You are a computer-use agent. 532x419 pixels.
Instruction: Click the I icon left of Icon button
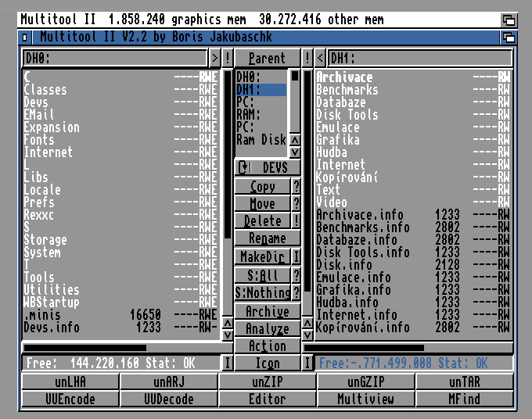point(228,363)
